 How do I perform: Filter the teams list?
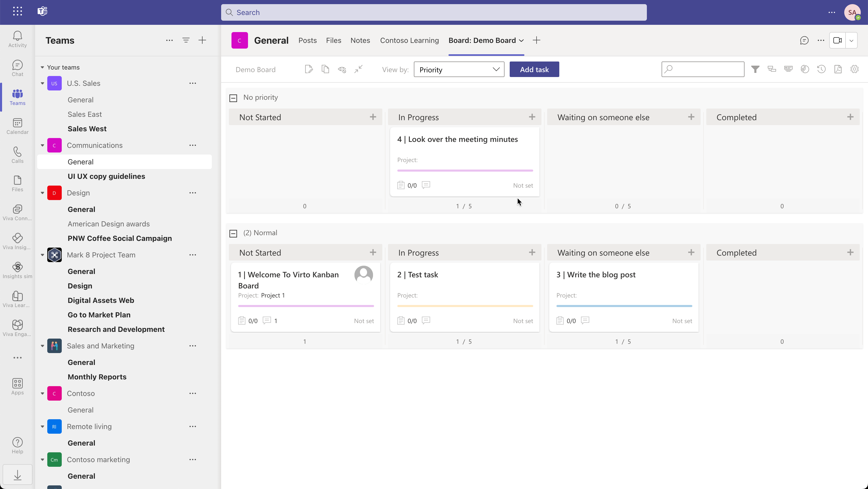click(x=186, y=40)
